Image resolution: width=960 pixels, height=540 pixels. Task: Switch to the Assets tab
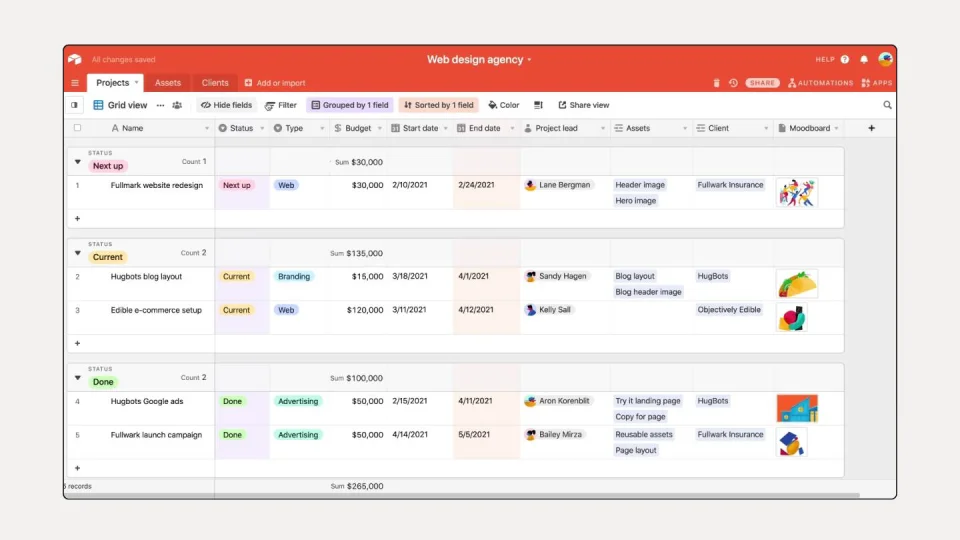click(168, 83)
